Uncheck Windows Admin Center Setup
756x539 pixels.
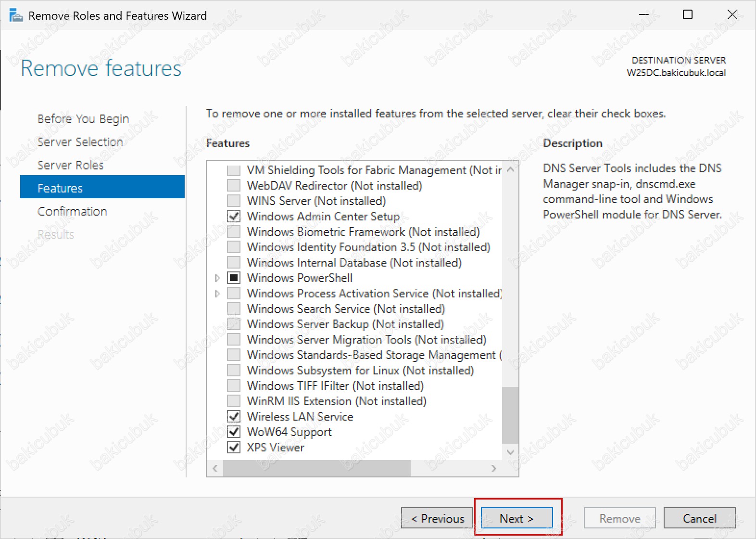tap(234, 217)
